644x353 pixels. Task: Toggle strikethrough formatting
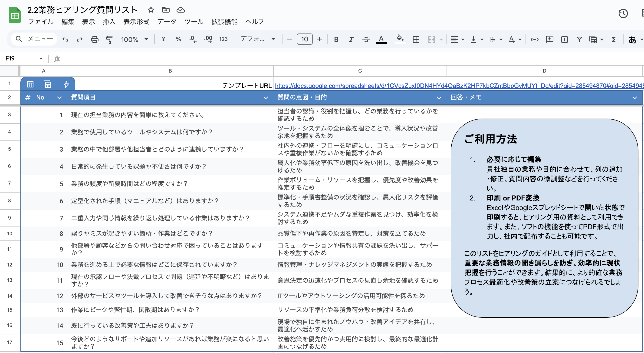(366, 40)
